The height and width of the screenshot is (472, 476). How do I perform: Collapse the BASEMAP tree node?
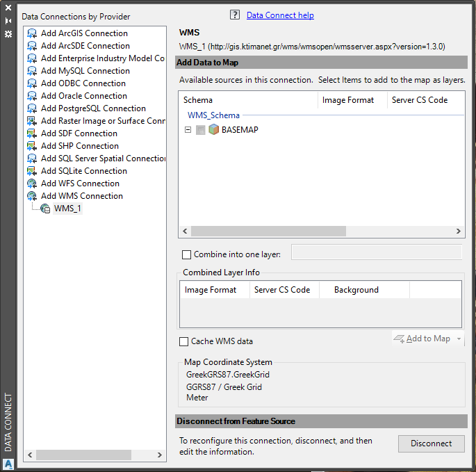click(x=188, y=130)
